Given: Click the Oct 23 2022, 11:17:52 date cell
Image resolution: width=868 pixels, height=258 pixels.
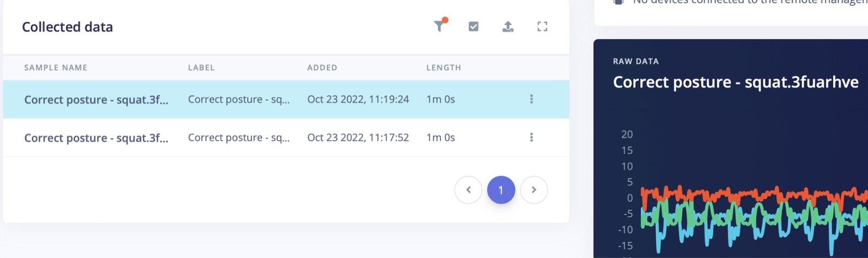Looking at the screenshot, I should click(358, 137).
